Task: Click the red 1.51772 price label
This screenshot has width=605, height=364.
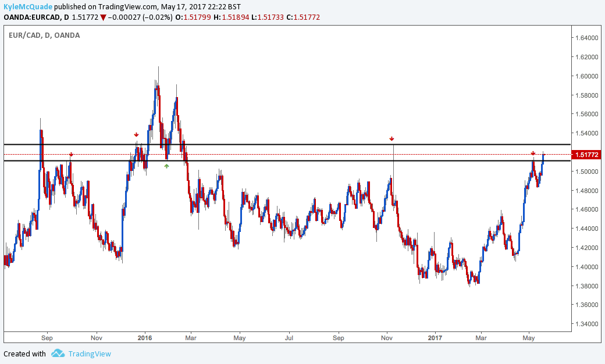Action: pyautogui.click(x=586, y=155)
